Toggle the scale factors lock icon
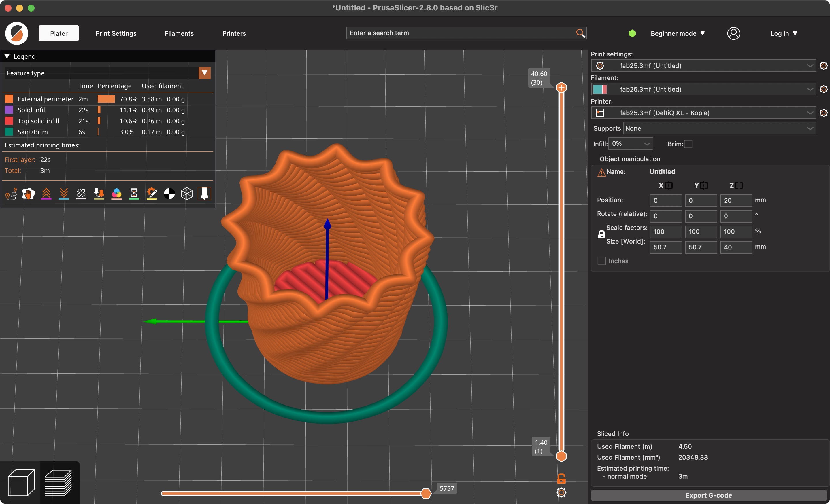Image resolution: width=830 pixels, height=504 pixels. tap(601, 235)
